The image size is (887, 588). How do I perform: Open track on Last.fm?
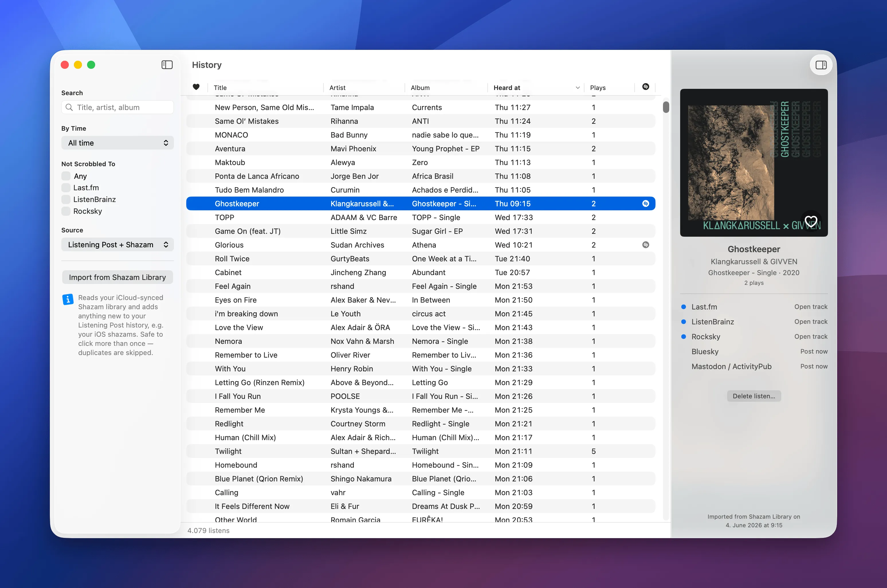point(811,307)
